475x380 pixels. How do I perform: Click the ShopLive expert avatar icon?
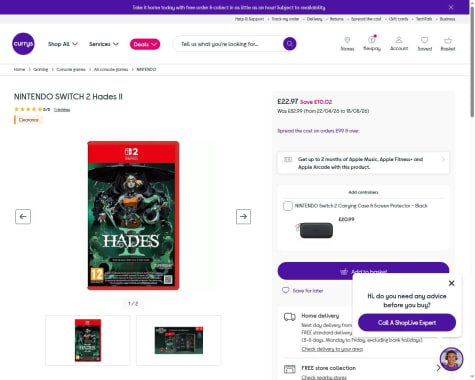point(451,359)
